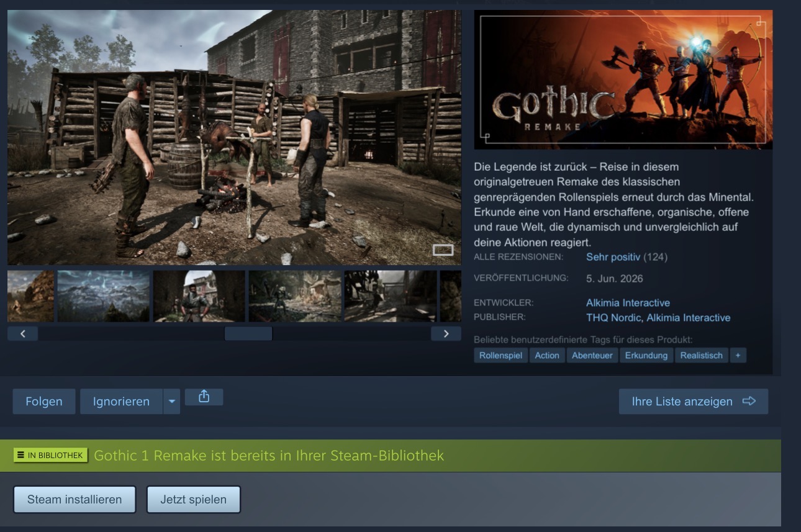Expand more tags with the plus button
Screen dimensions: 801x532
coord(738,355)
